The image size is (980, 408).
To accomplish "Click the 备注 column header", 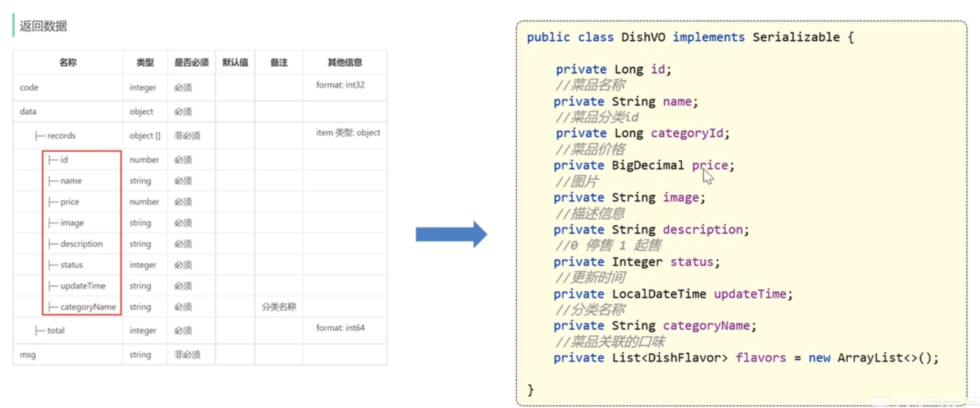I will click(x=279, y=63).
